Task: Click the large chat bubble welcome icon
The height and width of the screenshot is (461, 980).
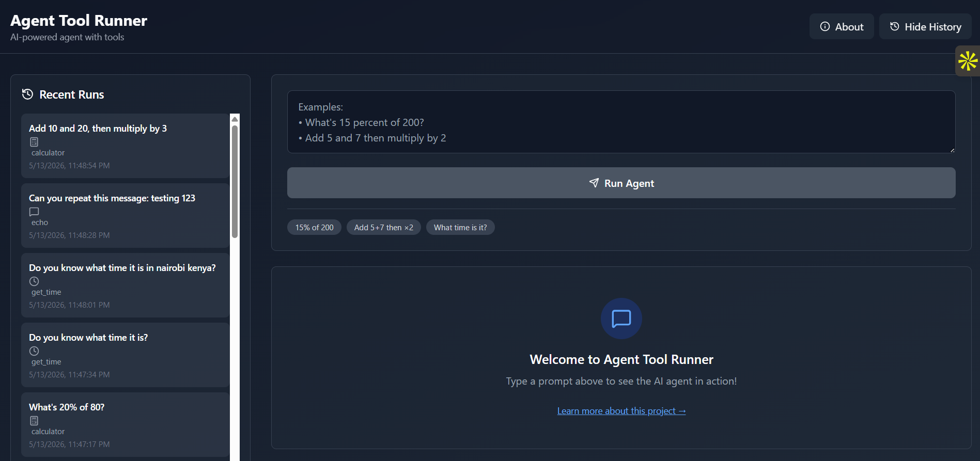Action: (x=621, y=319)
